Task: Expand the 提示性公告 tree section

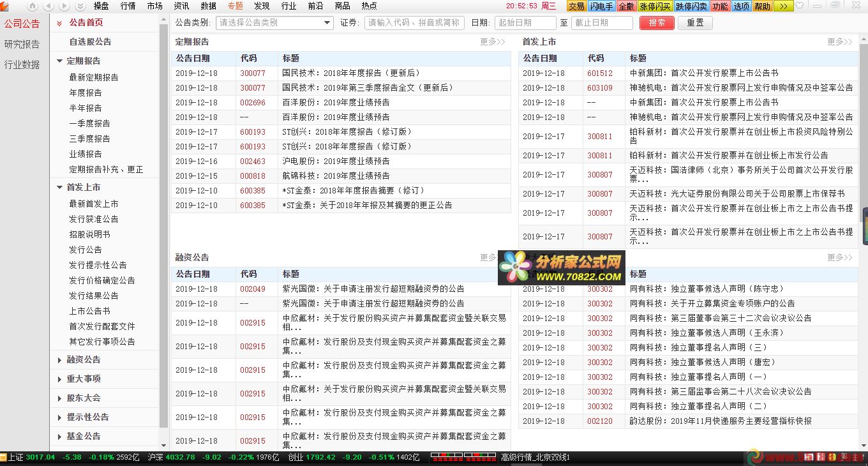Action: [59, 417]
